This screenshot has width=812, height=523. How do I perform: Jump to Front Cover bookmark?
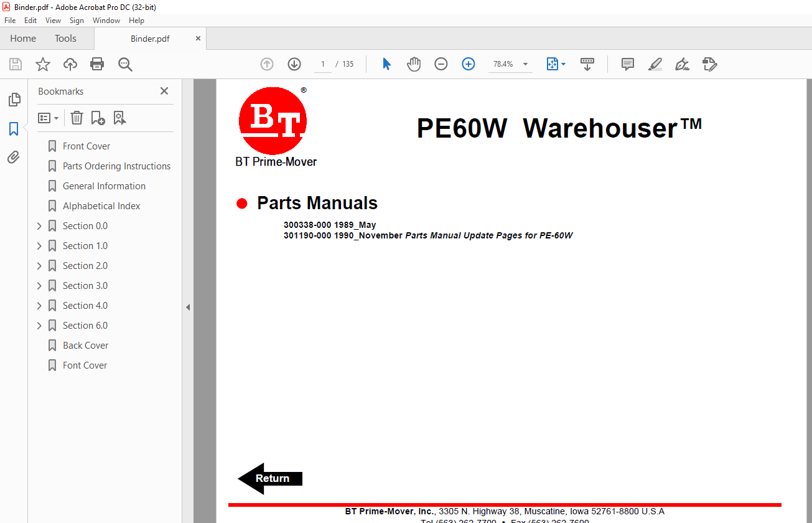point(86,146)
